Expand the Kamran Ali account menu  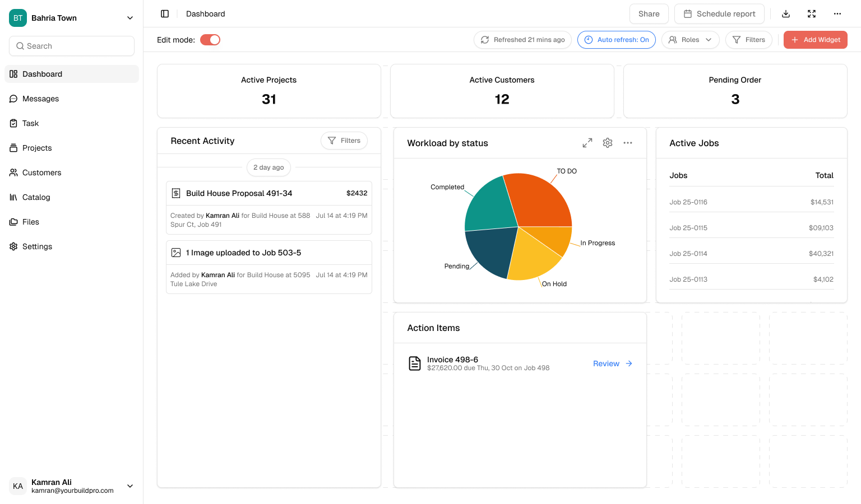pos(129,486)
